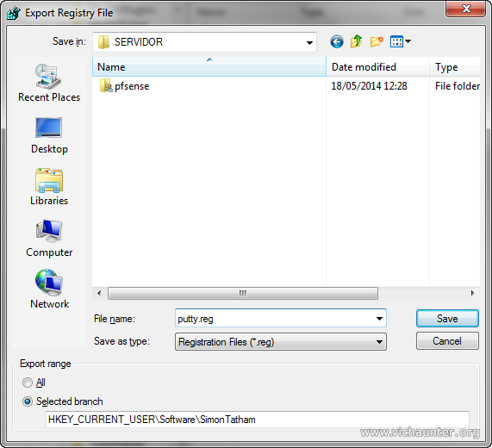Select the All export range option
This screenshot has height=448, width=492.
pos(28,383)
